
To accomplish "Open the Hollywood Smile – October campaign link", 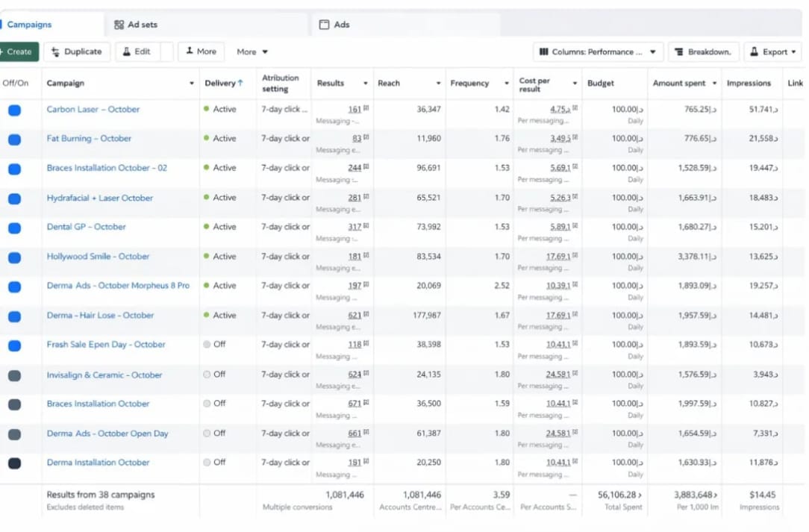I will pos(98,257).
